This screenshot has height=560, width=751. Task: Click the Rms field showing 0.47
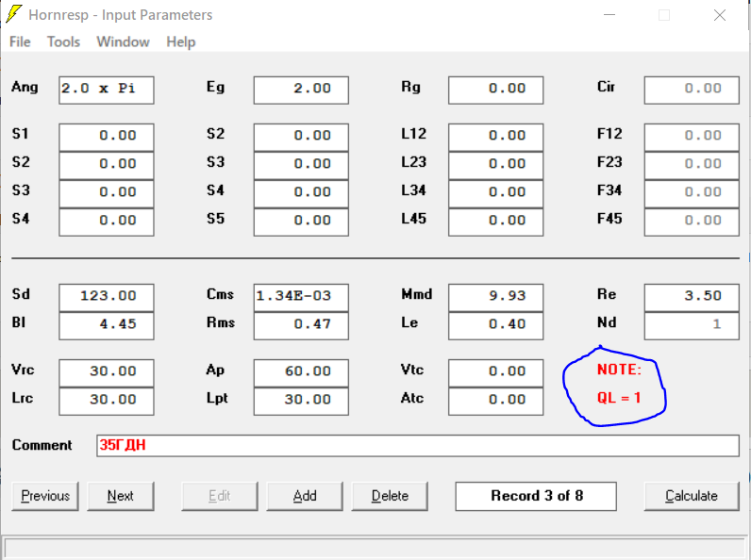coord(301,326)
